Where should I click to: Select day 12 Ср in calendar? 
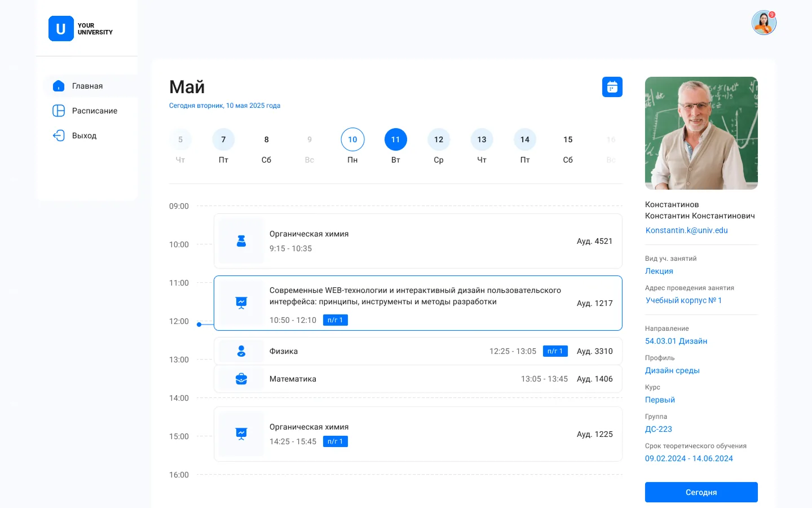439,147
